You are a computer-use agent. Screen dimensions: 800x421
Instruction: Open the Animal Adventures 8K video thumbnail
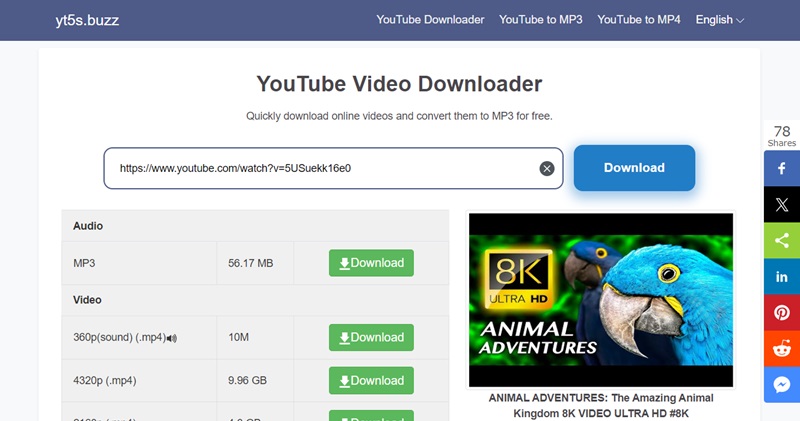601,300
